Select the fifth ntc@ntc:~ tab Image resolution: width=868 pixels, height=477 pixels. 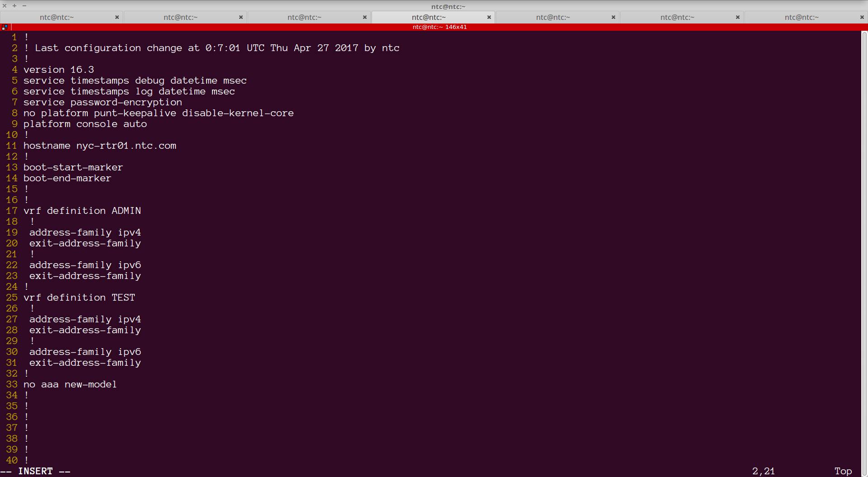tap(552, 17)
